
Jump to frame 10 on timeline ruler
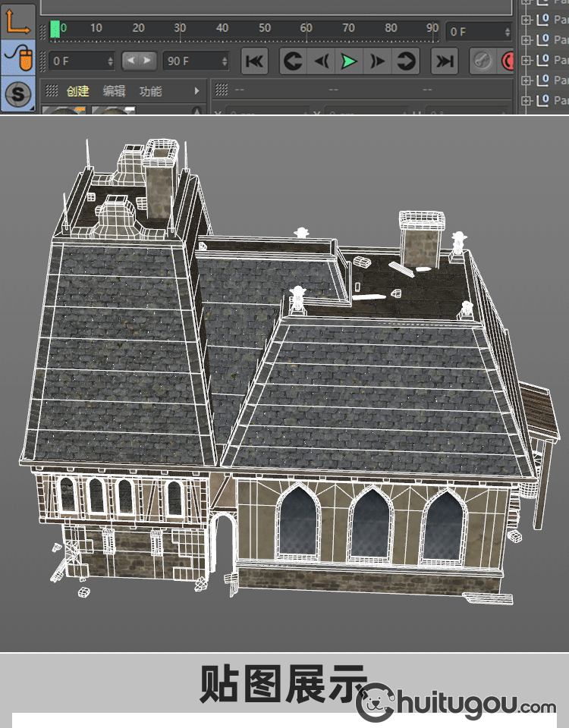pos(96,28)
